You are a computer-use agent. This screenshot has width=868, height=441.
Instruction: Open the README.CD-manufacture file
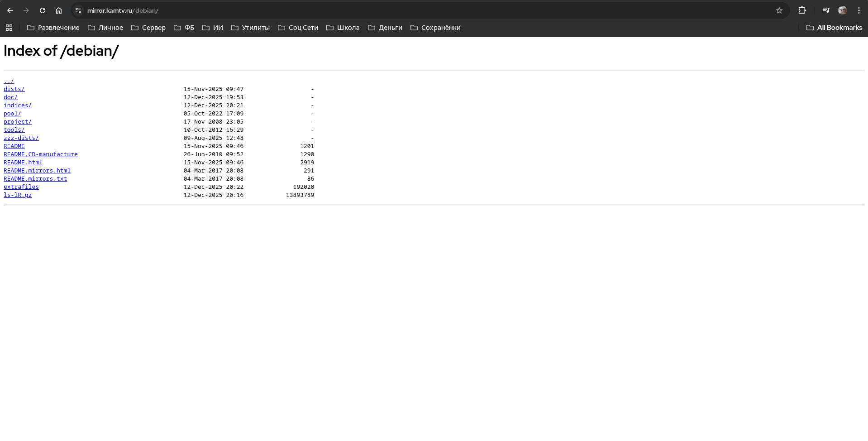(x=41, y=154)
